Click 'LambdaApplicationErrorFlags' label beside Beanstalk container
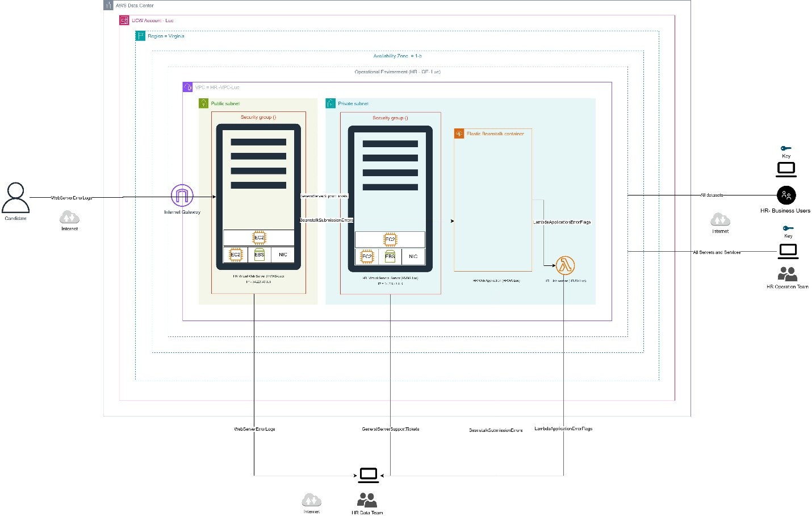The width and height of the screenshot is (812, 516). tap(562, 222)
